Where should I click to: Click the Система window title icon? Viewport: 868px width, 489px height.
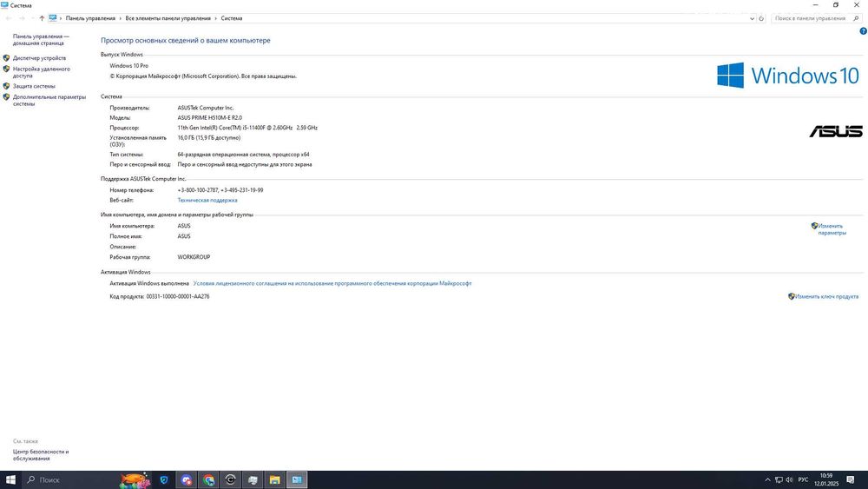click(x=4, y=5)
